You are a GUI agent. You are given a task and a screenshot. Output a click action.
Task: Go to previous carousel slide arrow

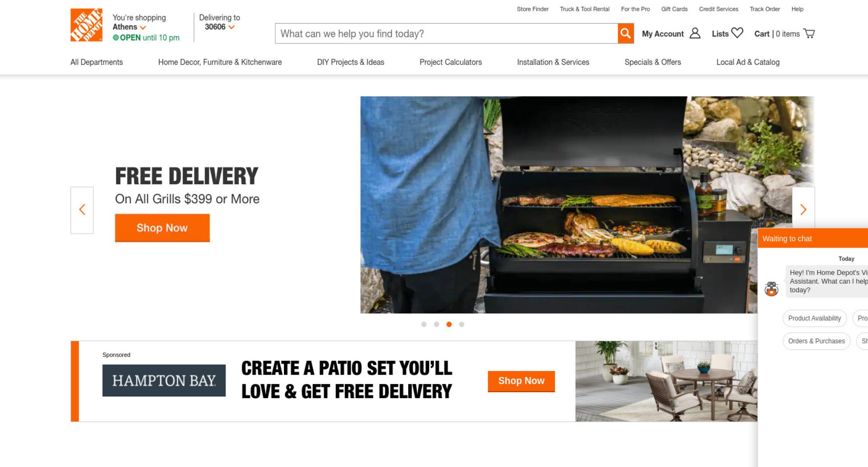(x=82, y=210)
